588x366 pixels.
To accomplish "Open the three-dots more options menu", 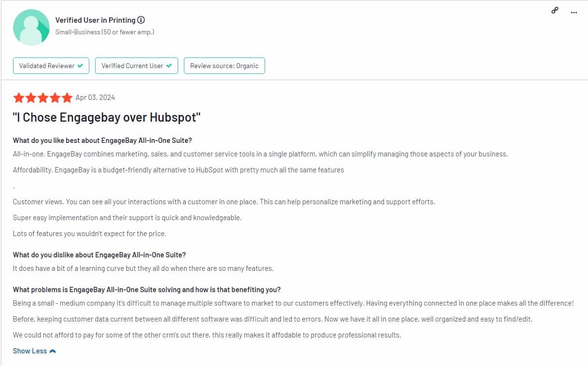I will [574, 13].
